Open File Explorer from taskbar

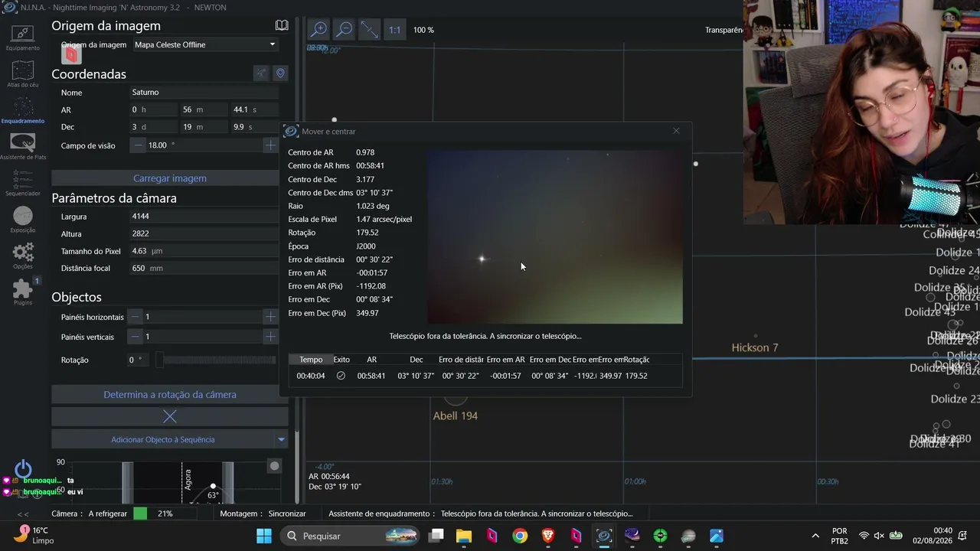pos(464,536)
